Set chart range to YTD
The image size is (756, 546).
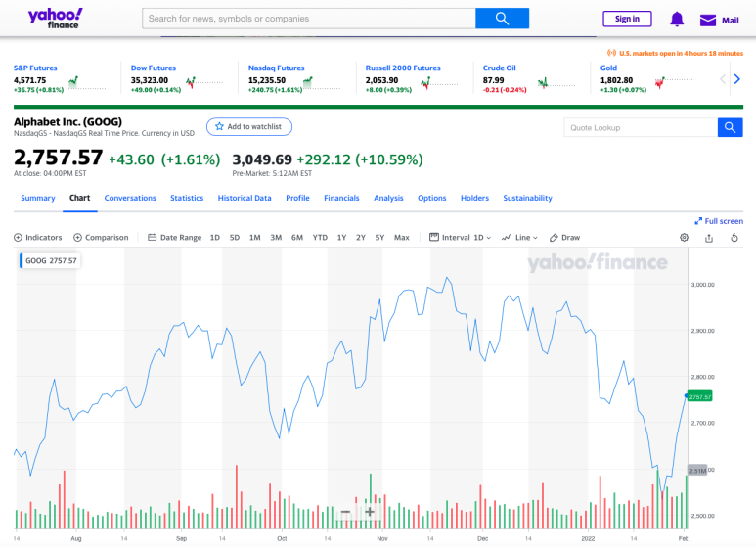[x=320, y=238]
